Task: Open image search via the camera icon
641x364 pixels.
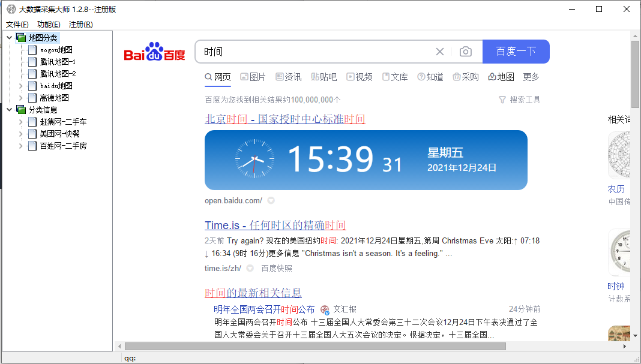Action: point(466,52)
